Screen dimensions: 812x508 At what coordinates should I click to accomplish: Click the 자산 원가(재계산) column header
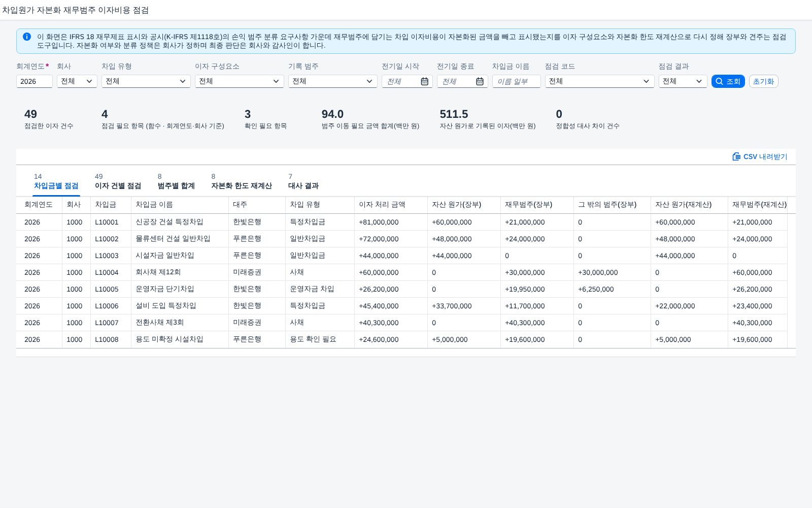[689, 205]
